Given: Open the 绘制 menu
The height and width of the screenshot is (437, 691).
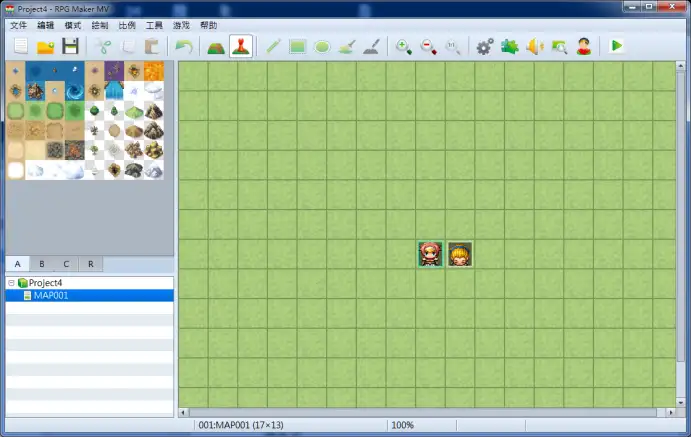Looking at the screenshot, I should tap(100, 26).
